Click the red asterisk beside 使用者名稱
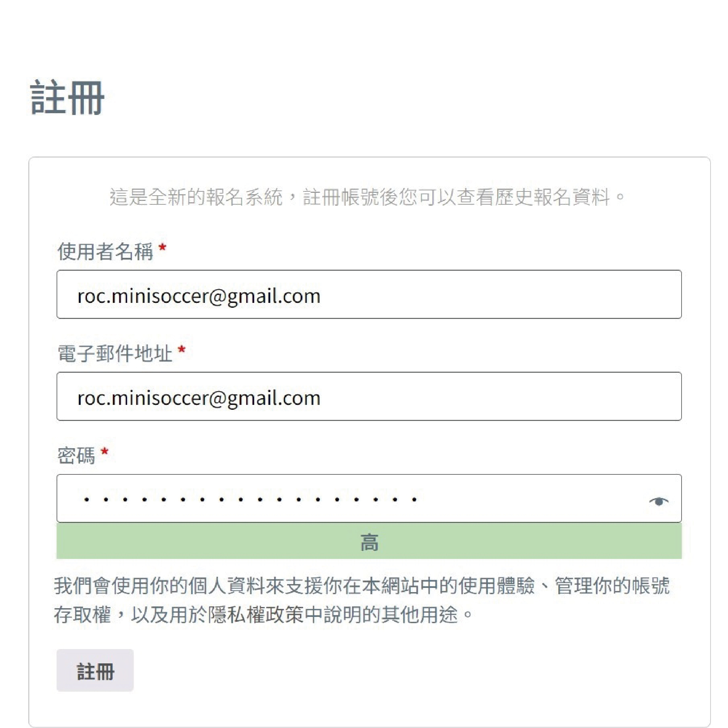The image size is (728, 728). [x=162, y=248]
